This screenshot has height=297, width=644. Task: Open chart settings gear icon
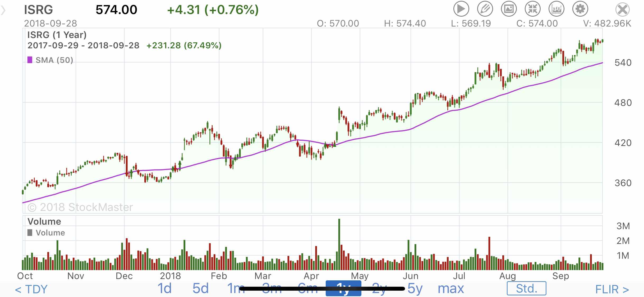580,9
